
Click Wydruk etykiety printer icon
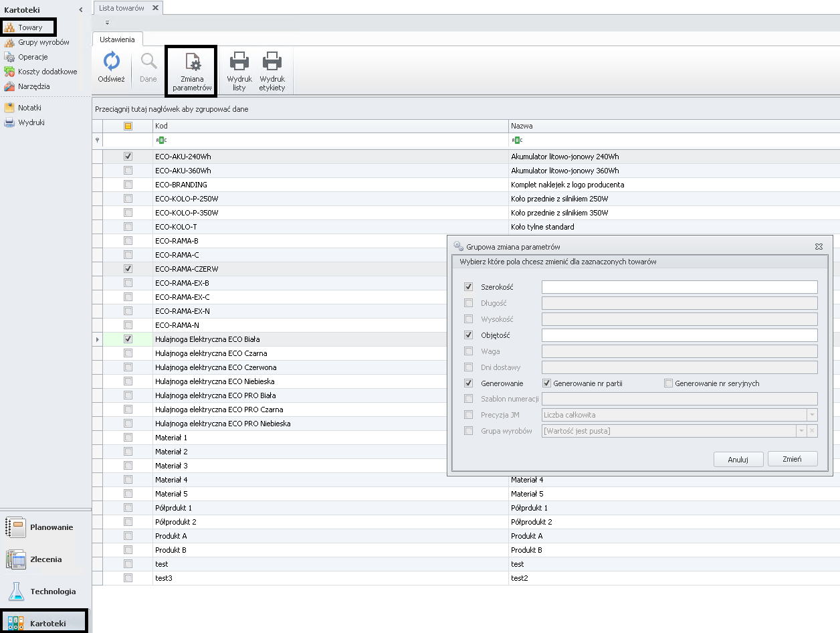pyautogui.click(x=272, y=62)
